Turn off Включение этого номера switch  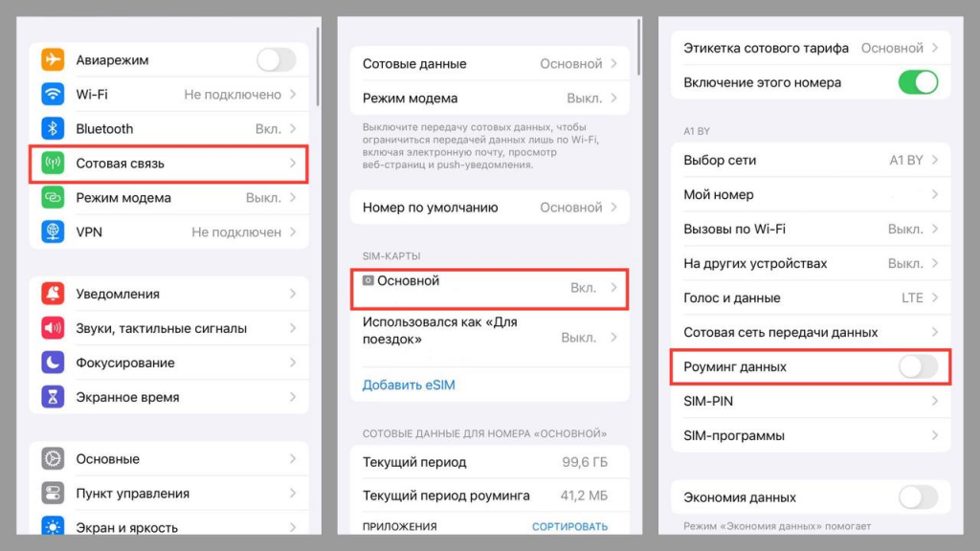click(x=917, y=82)
